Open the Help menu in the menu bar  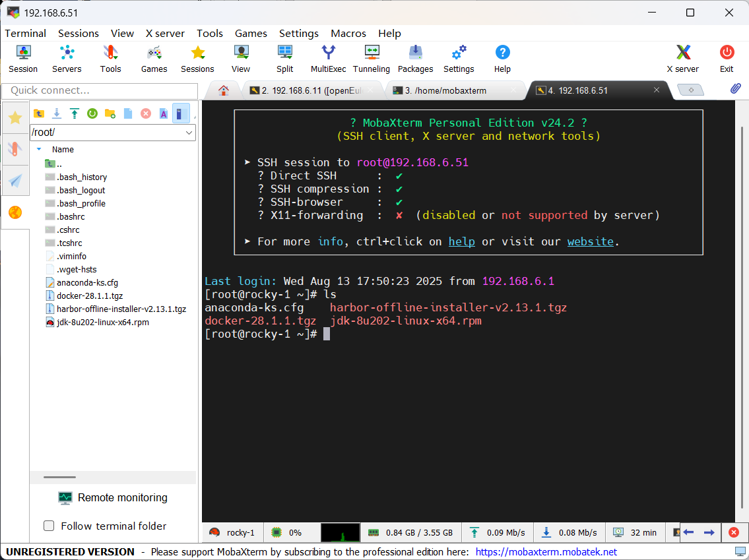click(389, 34)
